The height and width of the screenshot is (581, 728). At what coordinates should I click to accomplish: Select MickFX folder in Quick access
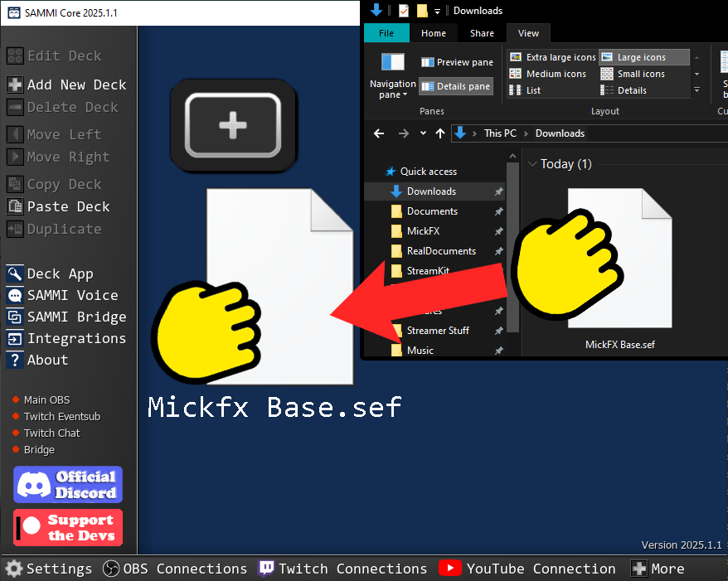pos(423,231)
